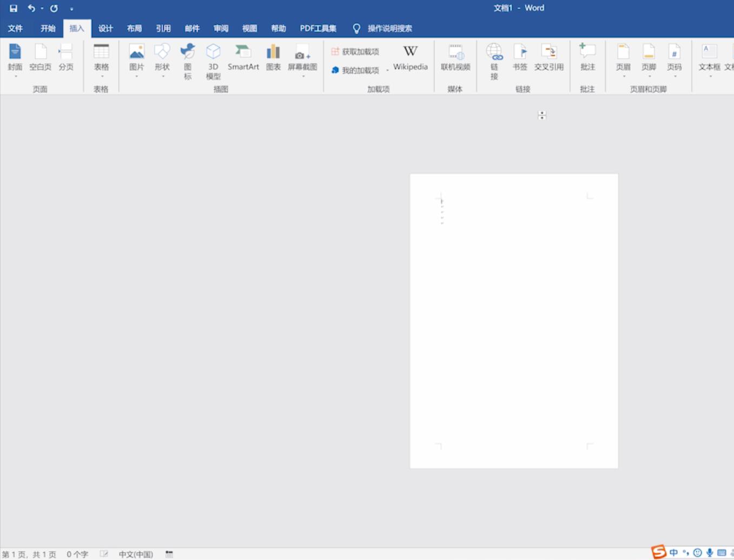Insert a picture with 图片
This screenshot has height=560, width=734.
pos(137,61)
